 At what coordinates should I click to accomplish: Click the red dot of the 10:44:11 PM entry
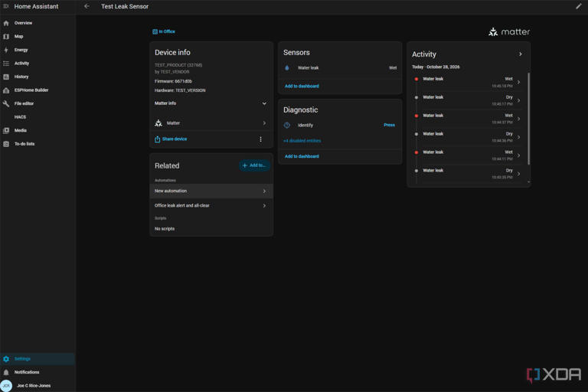click(x=416, y=152)
